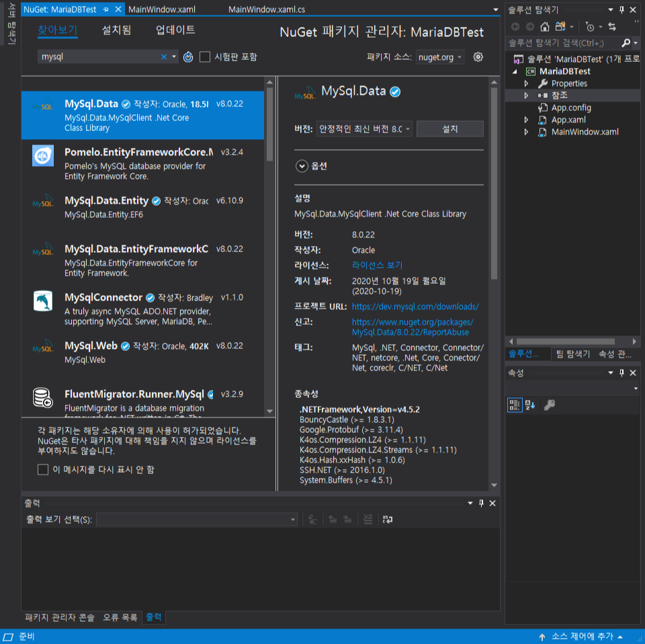
Task: Expand the MainWindow.xaml node in Solution Explorer
Action: tap(526, 132)
